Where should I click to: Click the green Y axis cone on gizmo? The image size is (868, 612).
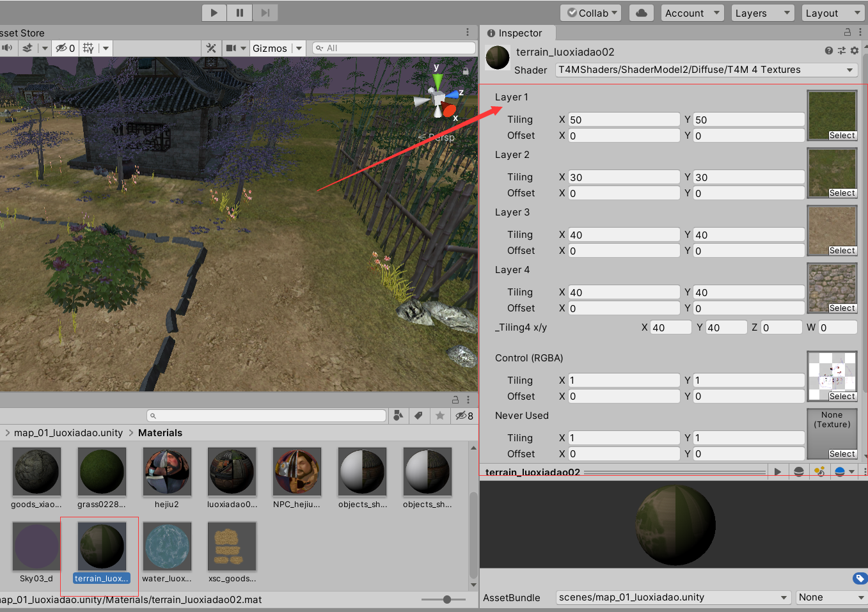438,81
